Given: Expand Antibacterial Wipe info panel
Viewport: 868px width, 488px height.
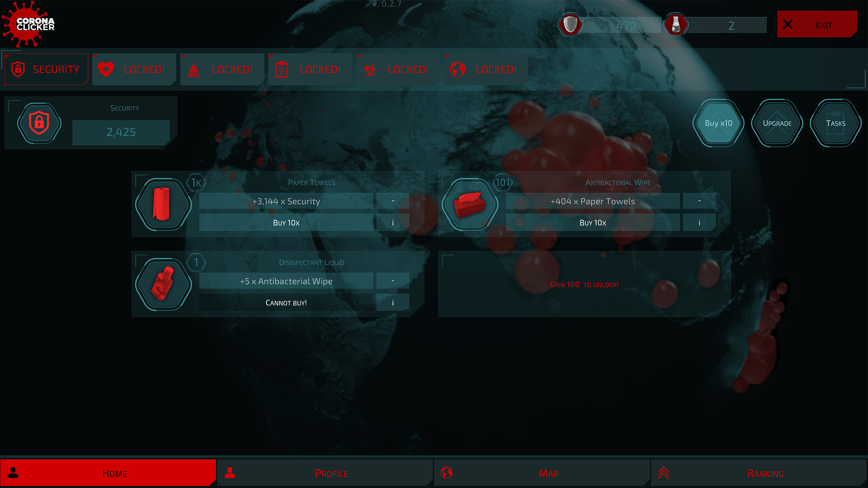Looking at the screenshot, I should [x=699, y=222].
